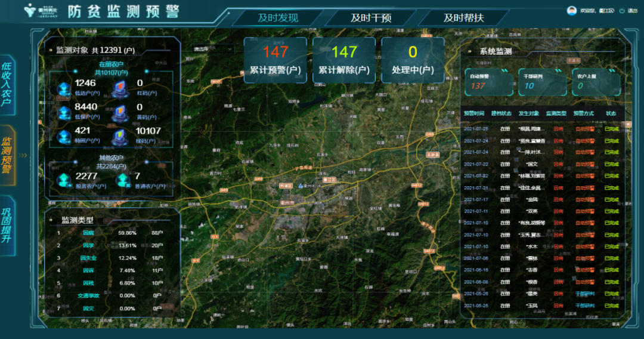Switch to the 及时帮扶 tab
Image resolution: width=644 pixels, height=339 pixels.
pyautogui.click(x=464, y=18)
